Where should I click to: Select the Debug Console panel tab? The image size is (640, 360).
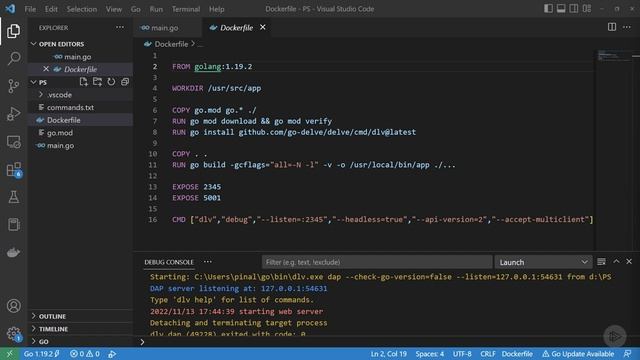click(169, 262)
